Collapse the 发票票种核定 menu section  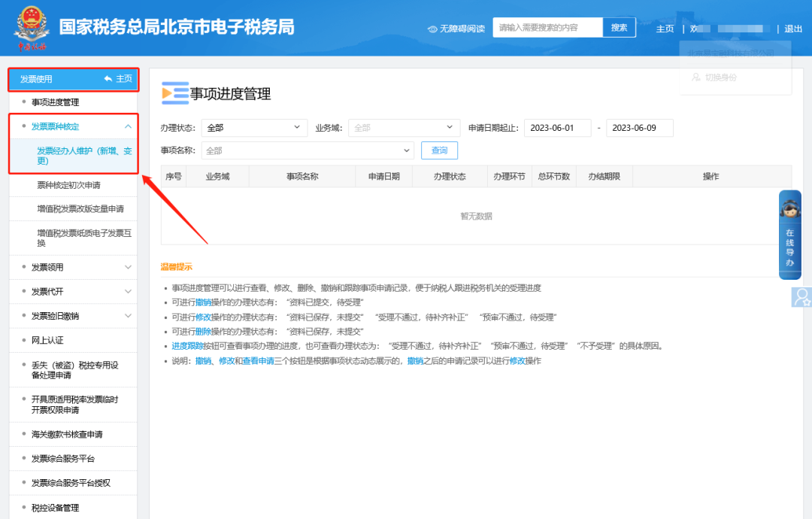point(128,126)
